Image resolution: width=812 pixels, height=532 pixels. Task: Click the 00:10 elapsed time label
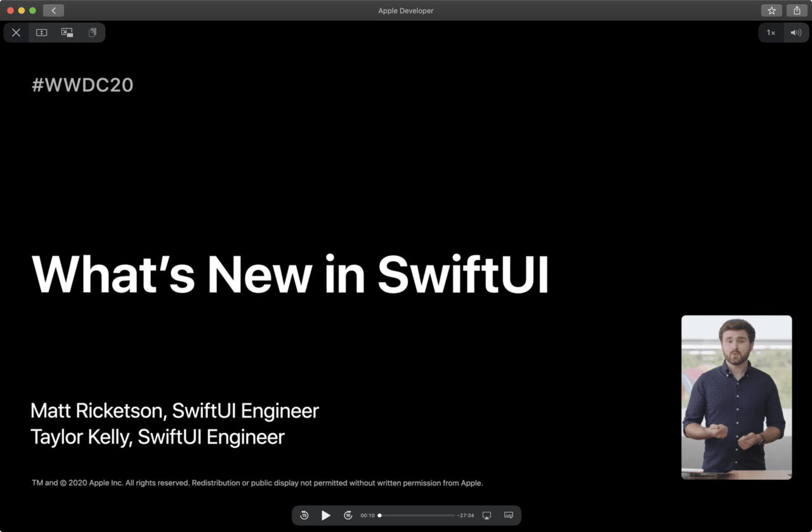[x=367, y=515]
